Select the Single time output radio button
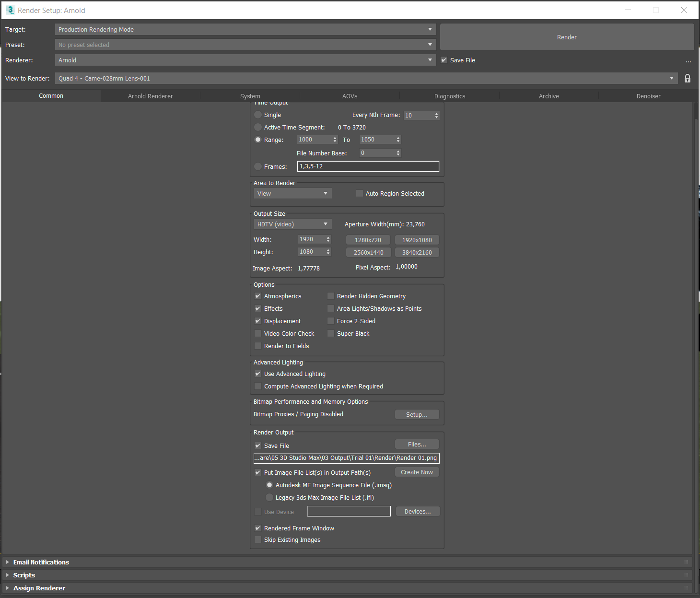 tap(258, 115)
